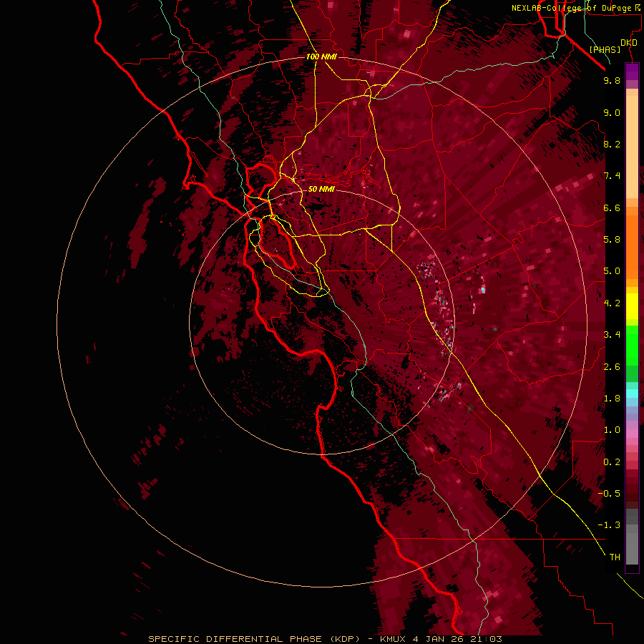The width and height of the screenshot is (644, 644).
Task: Click the -0.5 legend value
Action: (x=609, y=494)
